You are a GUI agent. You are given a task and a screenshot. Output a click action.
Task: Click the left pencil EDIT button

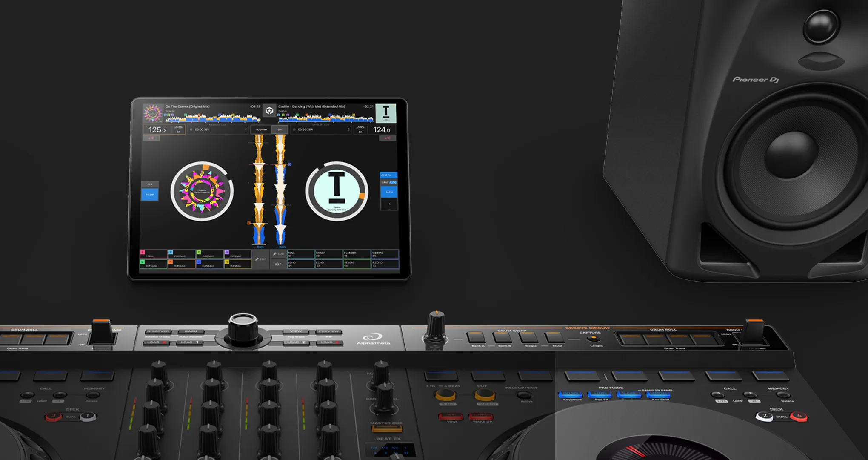[260, 259]
